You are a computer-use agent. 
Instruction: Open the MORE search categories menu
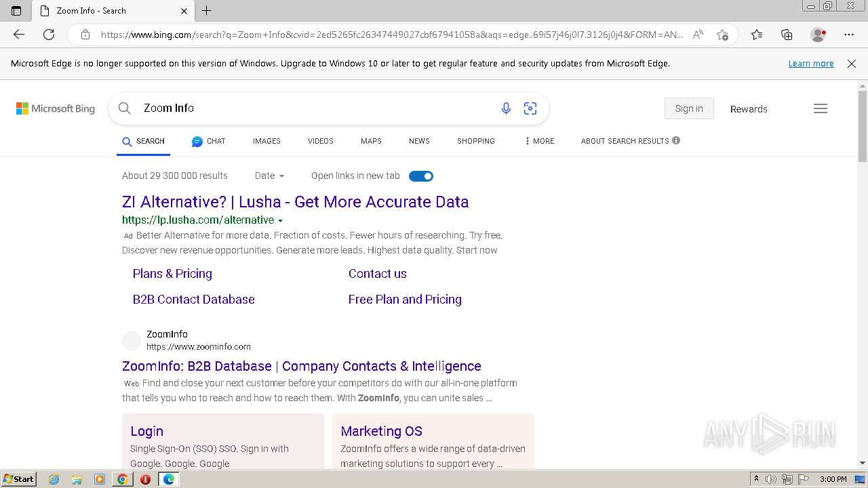(539, 141)
